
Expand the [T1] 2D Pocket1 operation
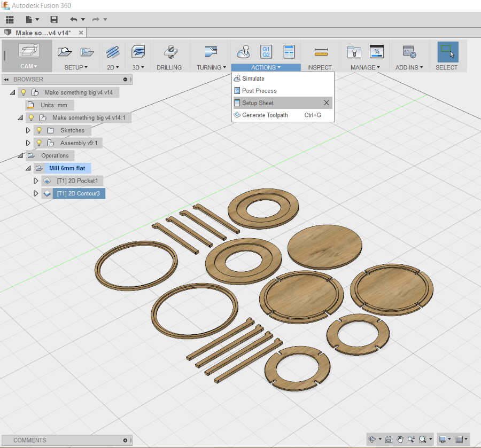pyautogui.click(x=36, y=181)
